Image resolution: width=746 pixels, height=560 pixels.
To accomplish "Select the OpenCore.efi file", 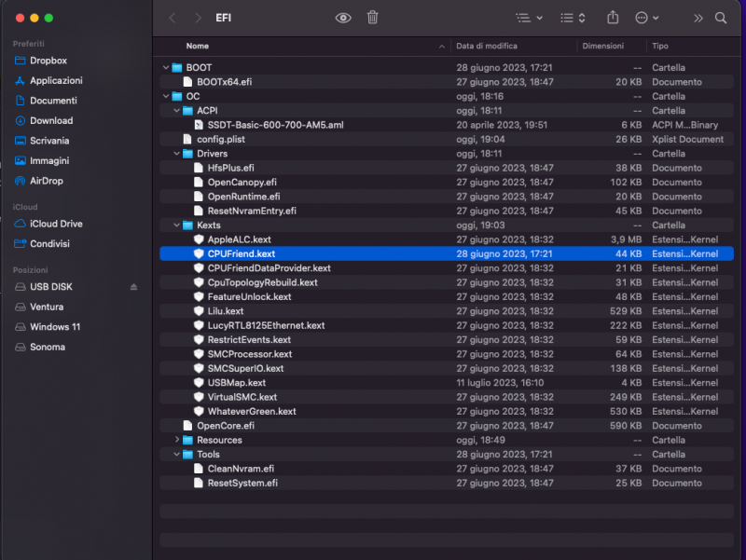I will 447,426.
